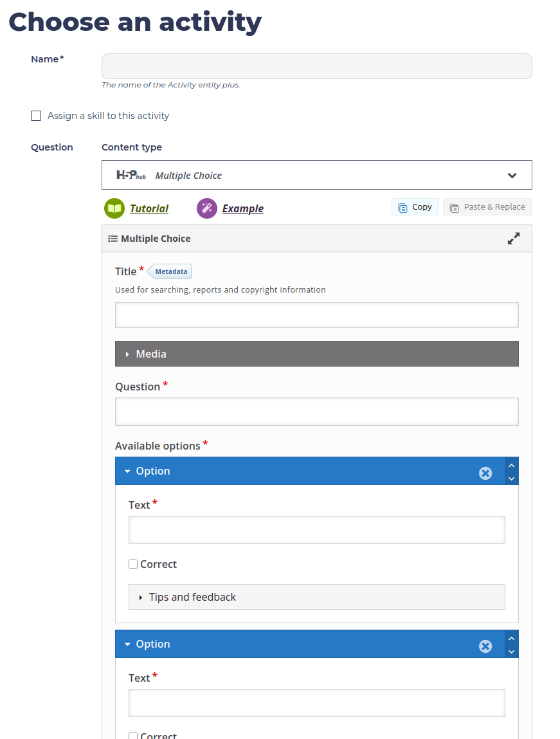Move first Option up with arrow
This screenshot has width=560, height=739.
pyautogui.click(x=512, y=465)
